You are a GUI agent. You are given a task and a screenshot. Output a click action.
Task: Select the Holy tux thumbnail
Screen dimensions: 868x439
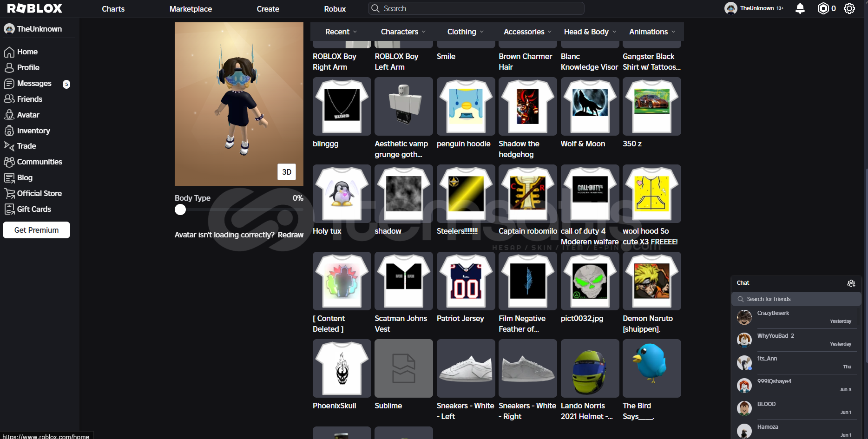(342, 194)
